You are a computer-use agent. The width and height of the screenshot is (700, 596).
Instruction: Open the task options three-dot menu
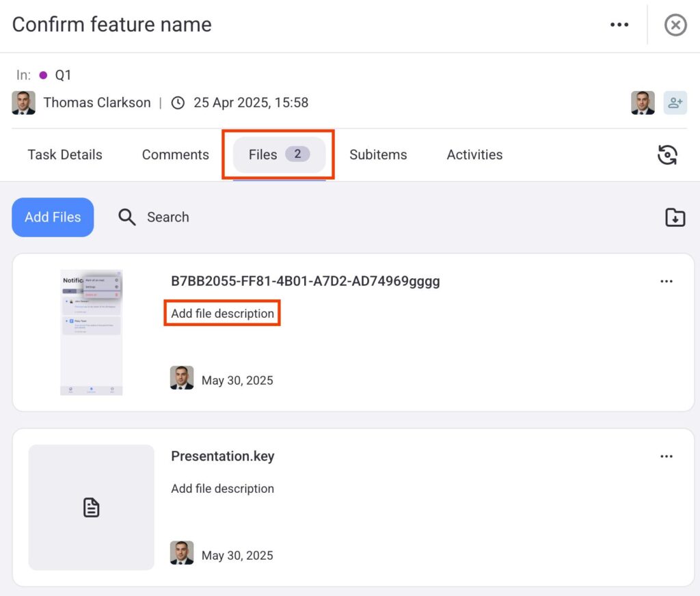click(x=619, y=25)
